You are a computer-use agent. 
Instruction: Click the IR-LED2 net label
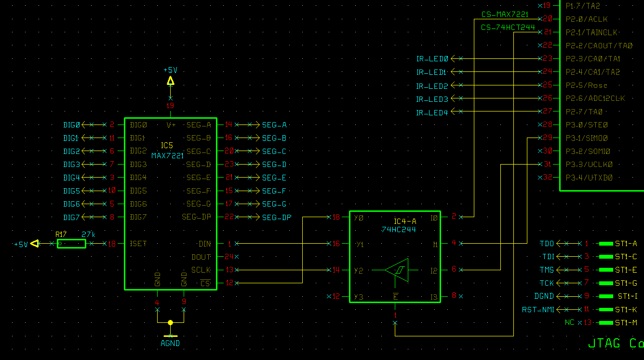(x=432, y=86)
